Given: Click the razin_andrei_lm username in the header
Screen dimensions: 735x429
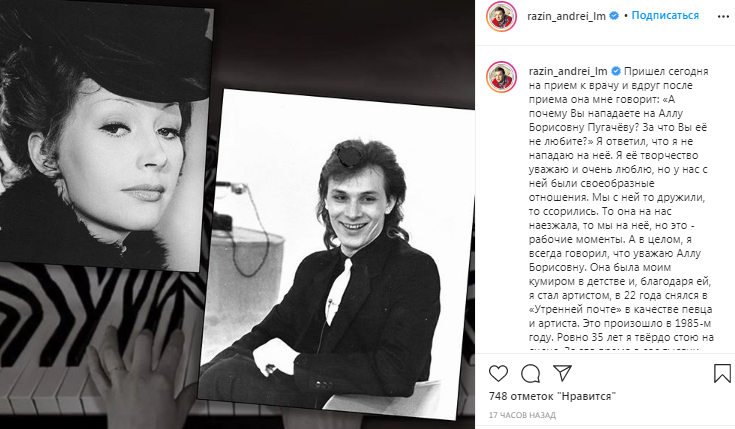Looking at the screenshot, I should (x=566, y=16).
